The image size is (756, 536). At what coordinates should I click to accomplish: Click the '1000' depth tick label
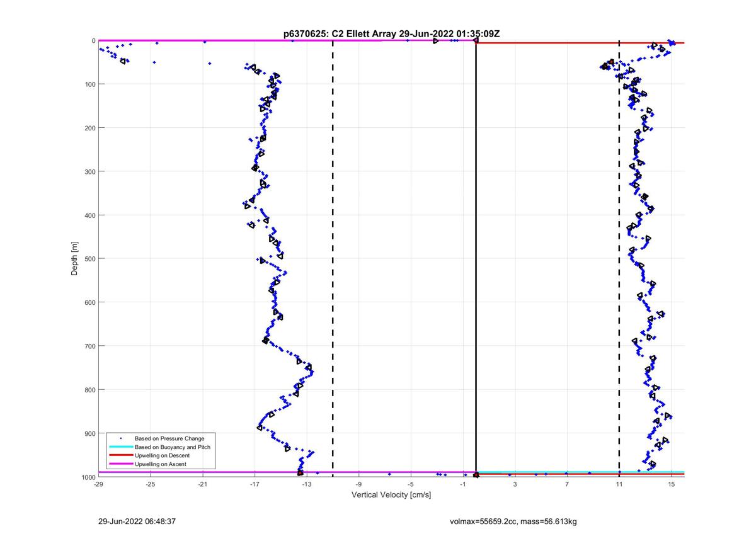pyautogui.click(x=88, y=477)
